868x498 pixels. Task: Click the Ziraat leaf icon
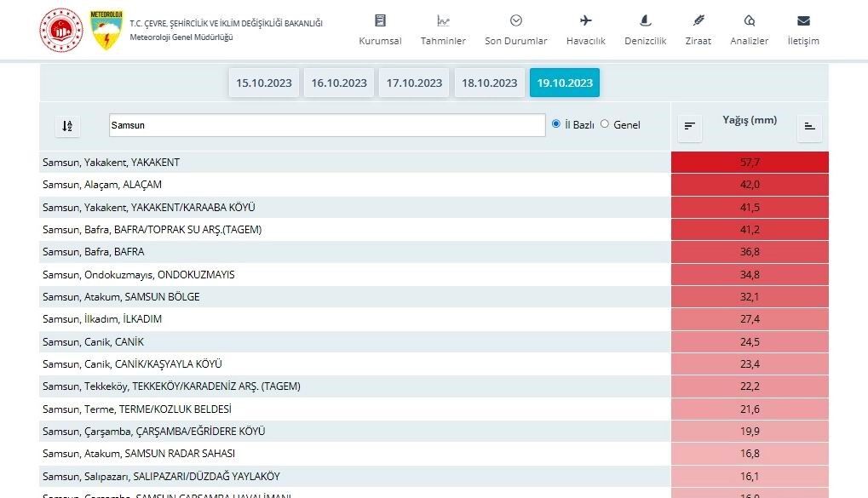coord(698,20)
